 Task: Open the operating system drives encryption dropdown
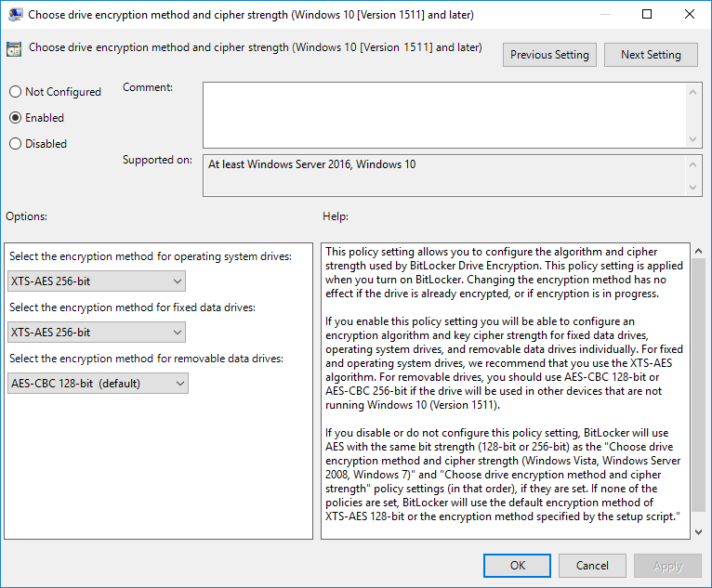click(x=97, y=281)
